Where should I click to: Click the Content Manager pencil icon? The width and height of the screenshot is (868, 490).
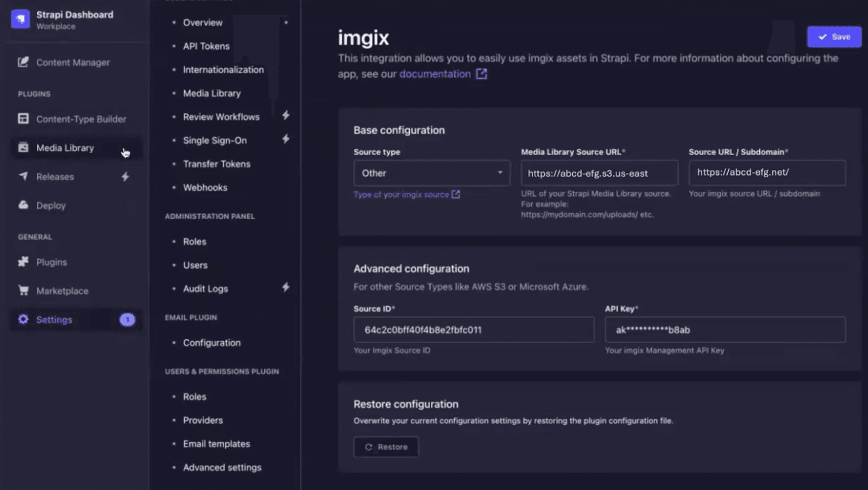click(23, 62)
